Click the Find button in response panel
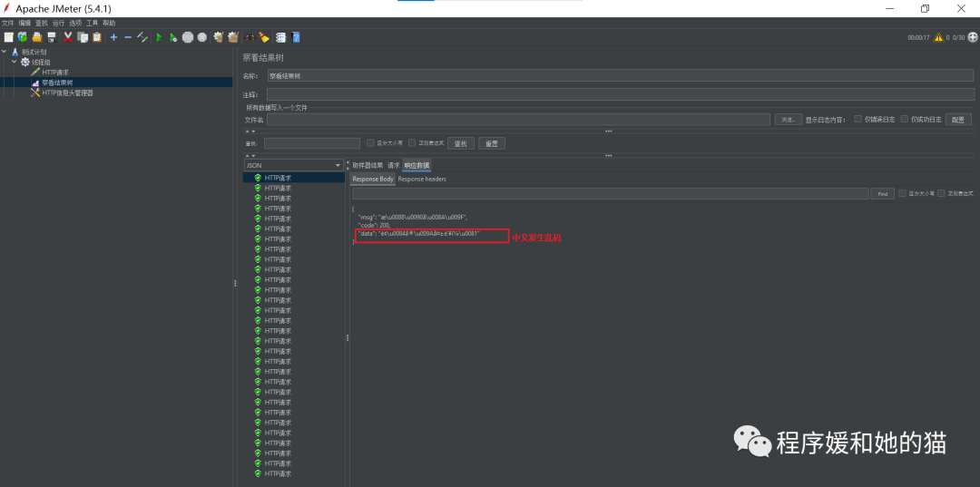Screen dimensions: 980x487 882,194
